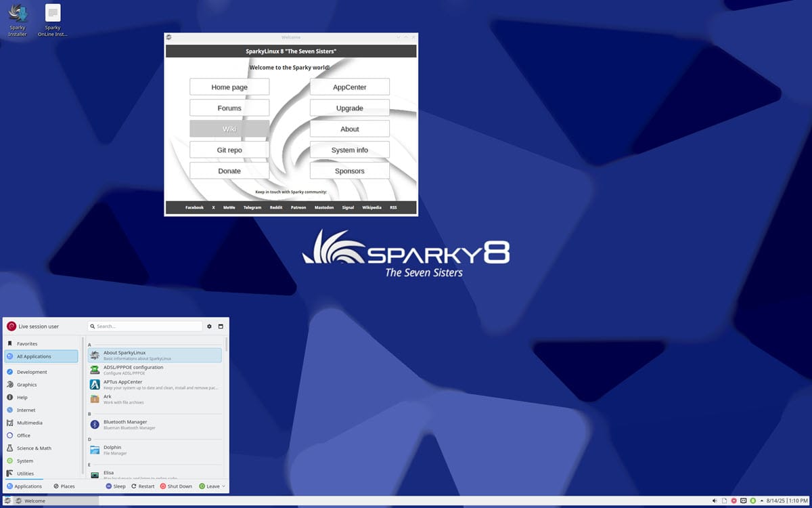812x508 pixels.
Task: Open the Mastodon community link
Action: pos(324,207)
